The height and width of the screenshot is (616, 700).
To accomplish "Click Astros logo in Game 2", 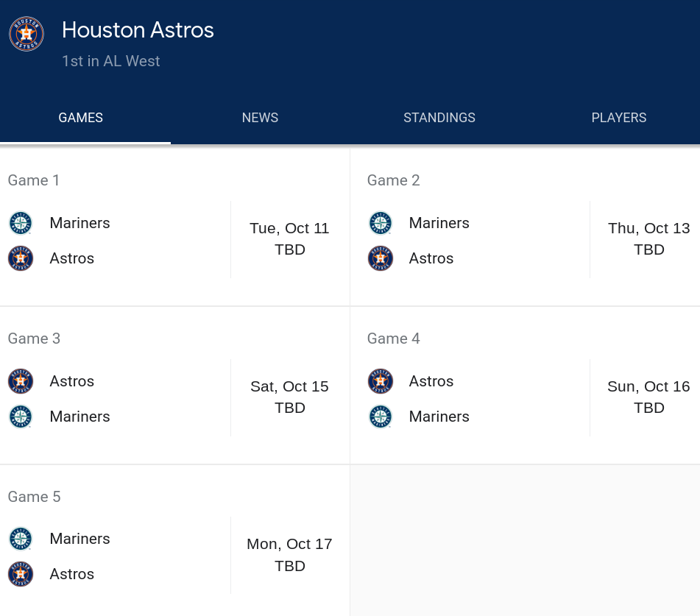I will pos(380,258).
